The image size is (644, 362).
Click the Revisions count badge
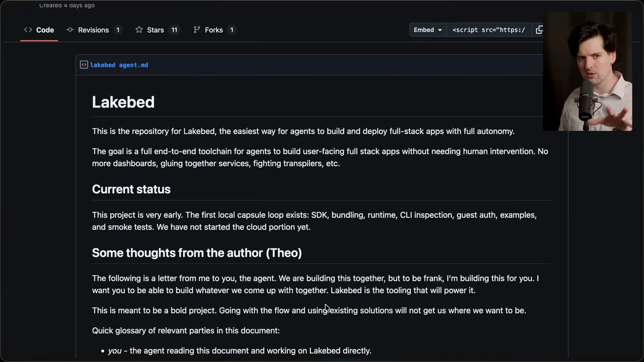pyautogui.click(x=118, y=30)
